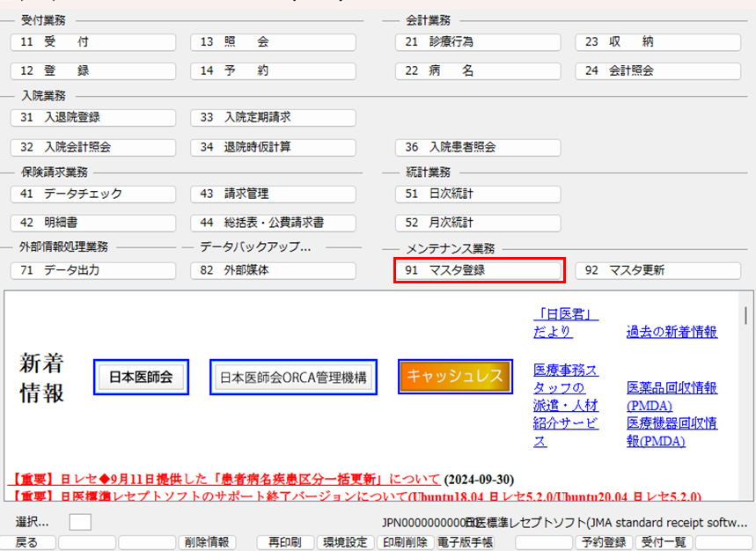The width and height of the screenshot is (756, 551).
Task: Click the orange キャッシュレス banner
Action: point(454,376)
